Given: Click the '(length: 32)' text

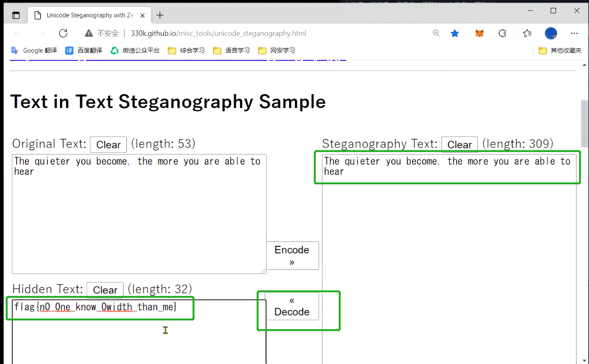Looking at the screenshot, I should 160,289.
